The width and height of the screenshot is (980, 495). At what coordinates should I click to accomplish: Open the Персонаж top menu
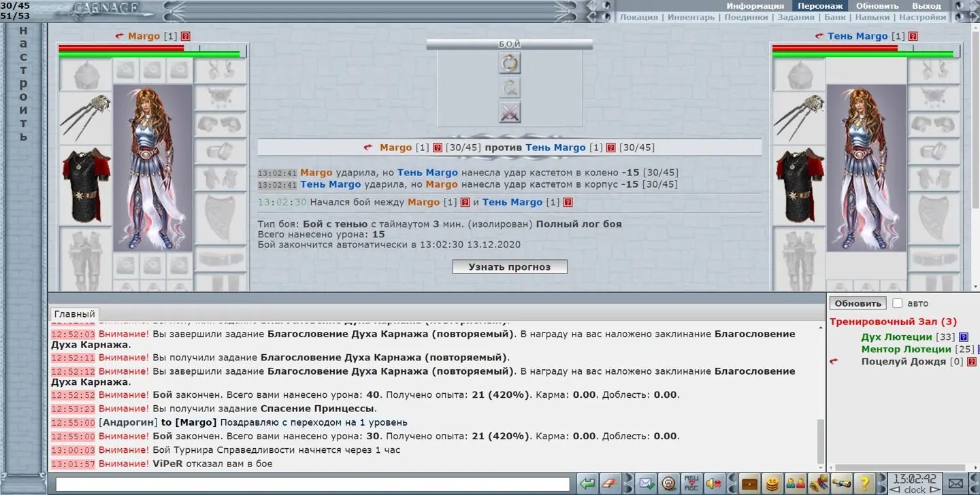coord(819,6)
